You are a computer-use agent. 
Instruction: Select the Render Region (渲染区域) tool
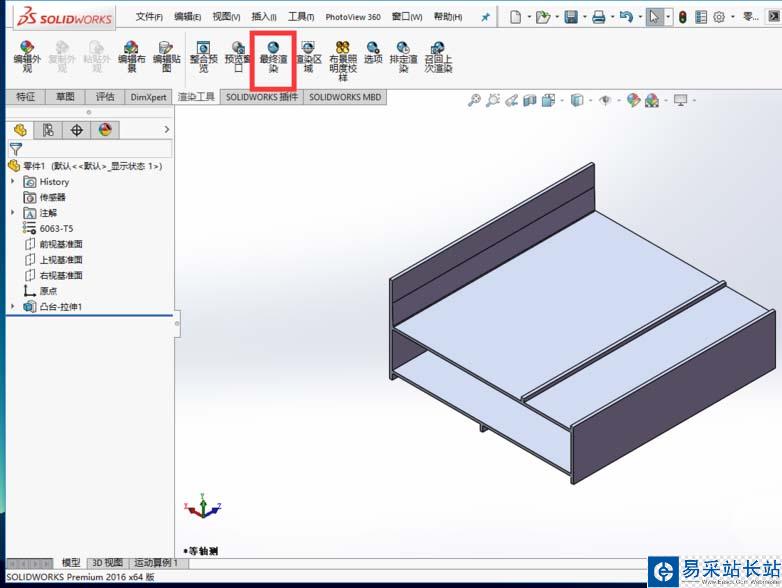[x=309, y=57]
